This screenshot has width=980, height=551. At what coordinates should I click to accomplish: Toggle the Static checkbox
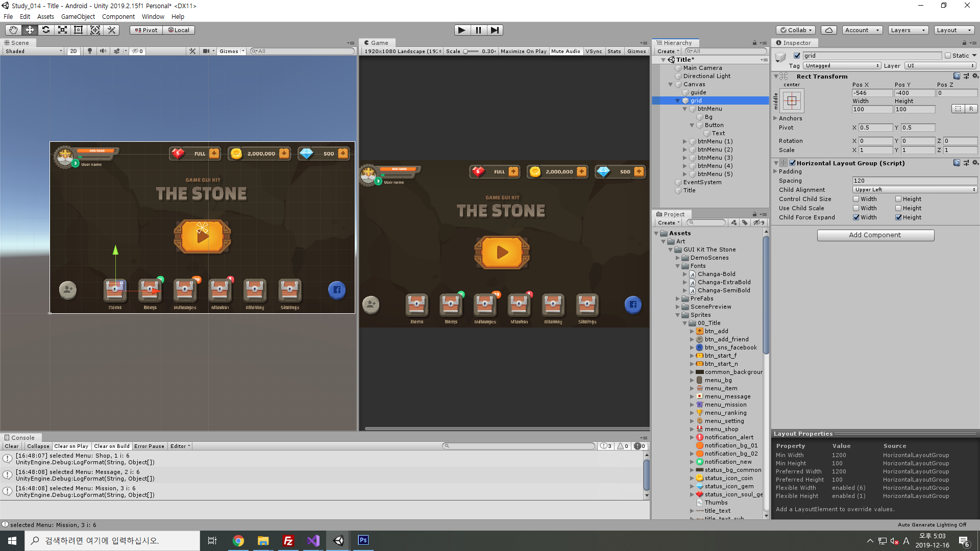[x=948, y=56]
